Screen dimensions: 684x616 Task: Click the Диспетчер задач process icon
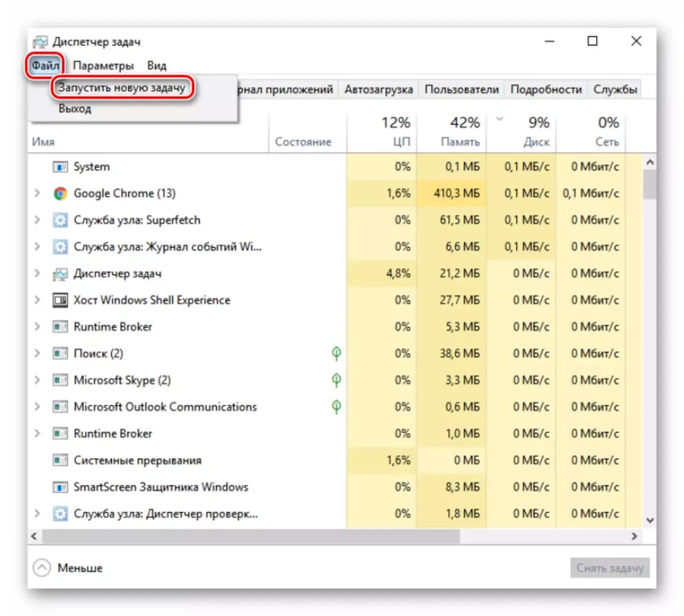(x=60, y=274)
